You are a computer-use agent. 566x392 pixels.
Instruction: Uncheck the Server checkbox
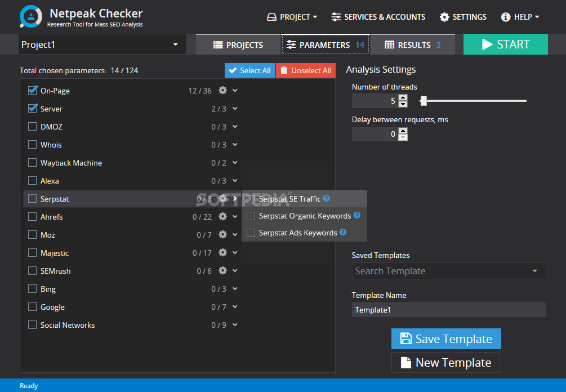(33, 108)
